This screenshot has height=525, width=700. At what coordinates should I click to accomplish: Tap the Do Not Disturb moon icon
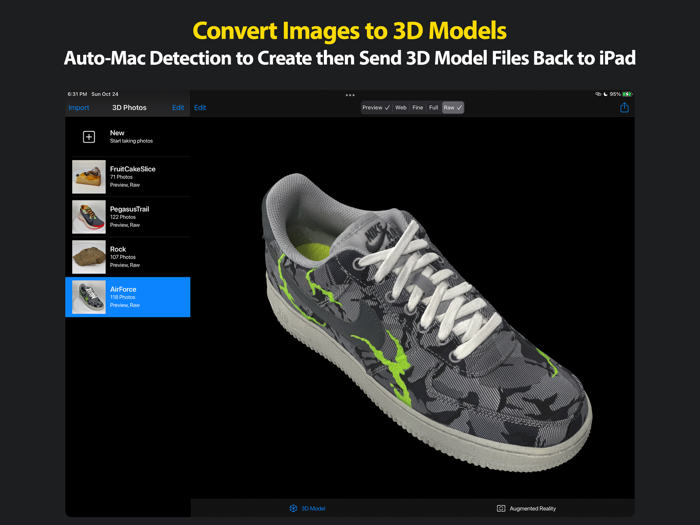pyautogui.click(x=605, y=94)
